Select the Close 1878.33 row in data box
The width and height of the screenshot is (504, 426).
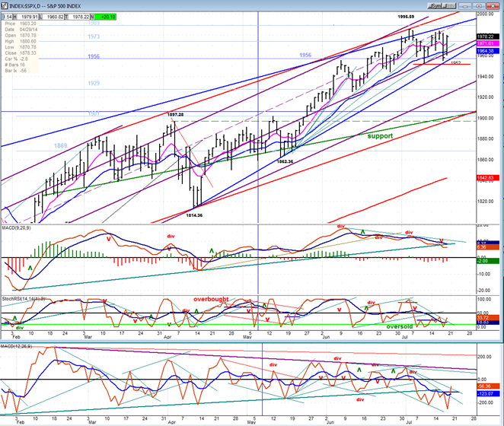click(x=21, y=53)
